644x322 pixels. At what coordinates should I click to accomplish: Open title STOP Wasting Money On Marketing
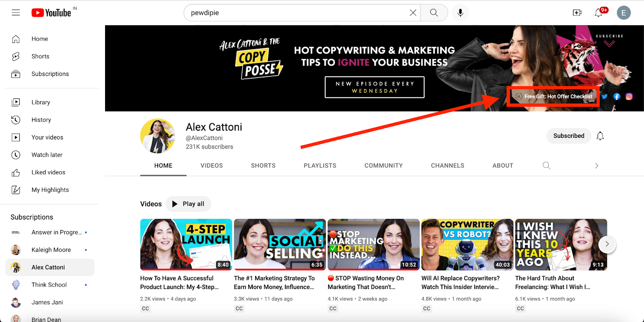click(366, 283)
